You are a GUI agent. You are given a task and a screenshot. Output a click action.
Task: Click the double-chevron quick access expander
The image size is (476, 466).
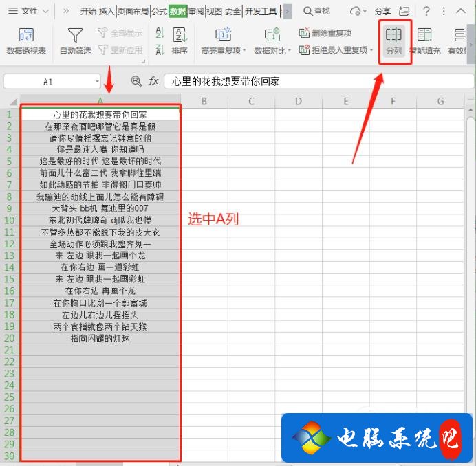tap(65, 12)
